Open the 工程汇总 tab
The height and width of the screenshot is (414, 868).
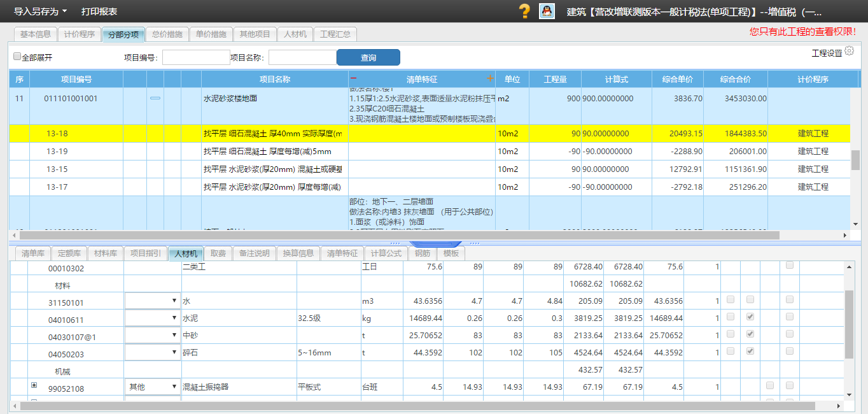pos(335,34)
